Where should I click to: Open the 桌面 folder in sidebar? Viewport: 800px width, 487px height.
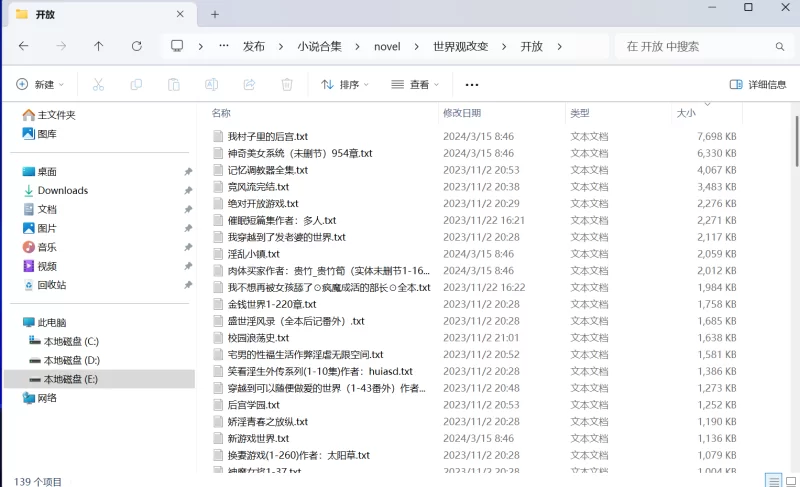pyautogui.click(x=39, y=172)
